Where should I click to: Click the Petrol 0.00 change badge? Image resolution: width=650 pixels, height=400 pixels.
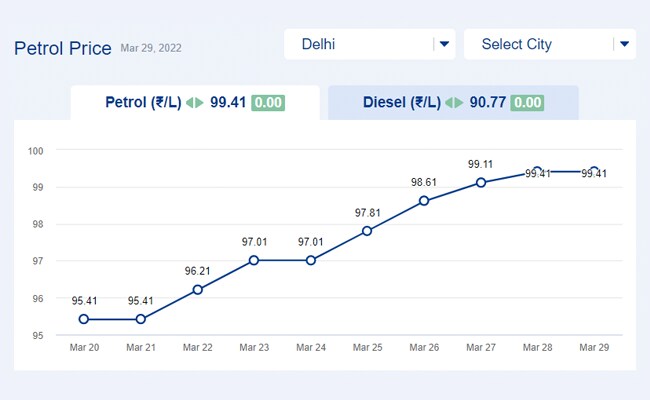268,103
